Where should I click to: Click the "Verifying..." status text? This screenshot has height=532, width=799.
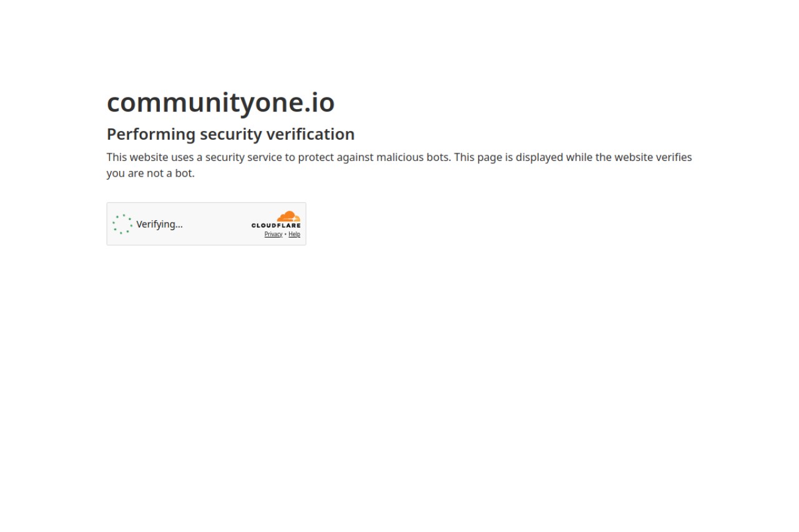[160, 225]
